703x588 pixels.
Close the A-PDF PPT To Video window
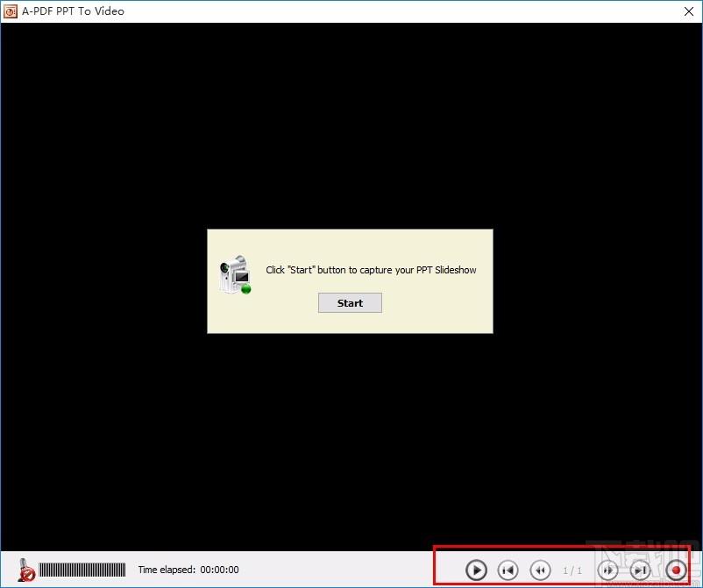coord(689,11)
